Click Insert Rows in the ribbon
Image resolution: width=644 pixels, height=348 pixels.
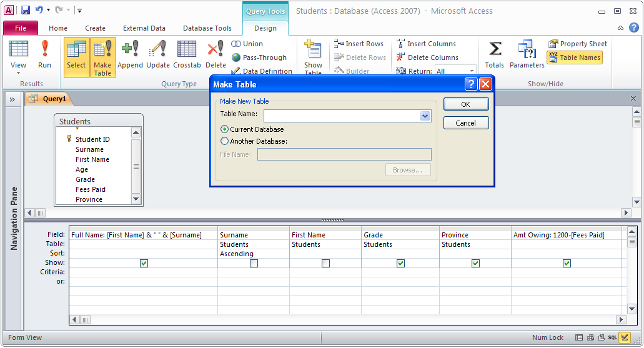point(359,44)
